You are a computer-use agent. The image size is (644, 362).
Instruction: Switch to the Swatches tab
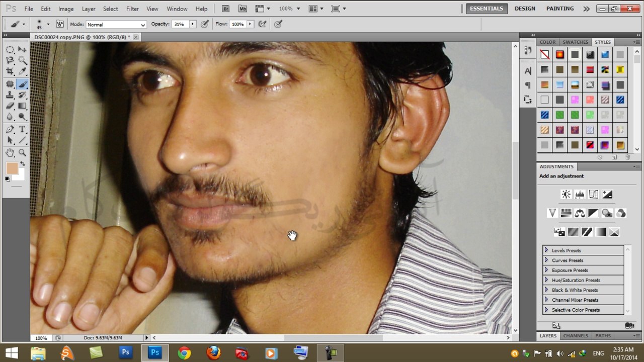575,42
